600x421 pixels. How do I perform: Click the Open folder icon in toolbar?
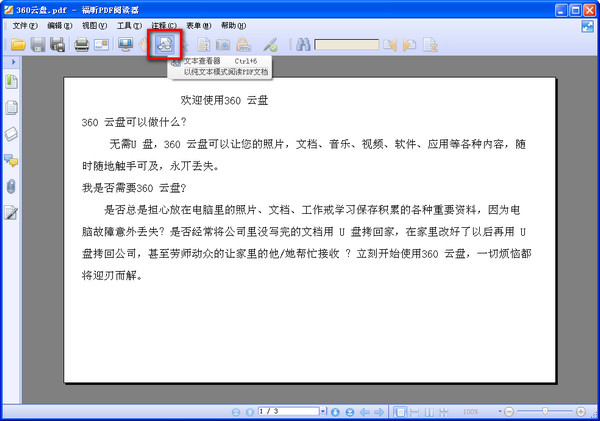coord(18,45)
